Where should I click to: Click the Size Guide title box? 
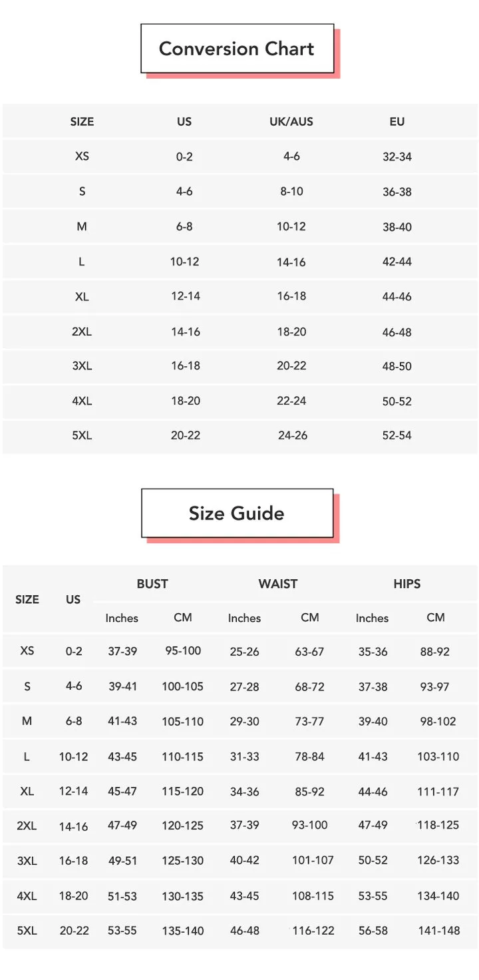(x=237, y=513)
